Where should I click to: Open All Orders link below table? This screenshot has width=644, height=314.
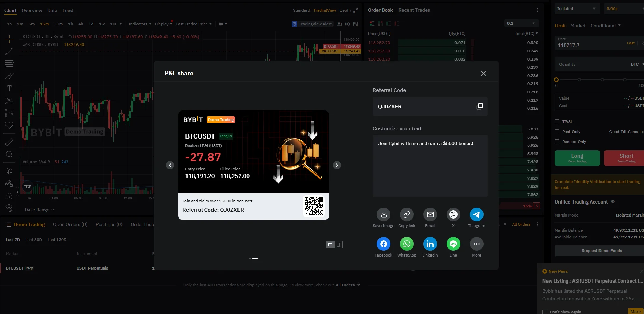tap(348, 285)
